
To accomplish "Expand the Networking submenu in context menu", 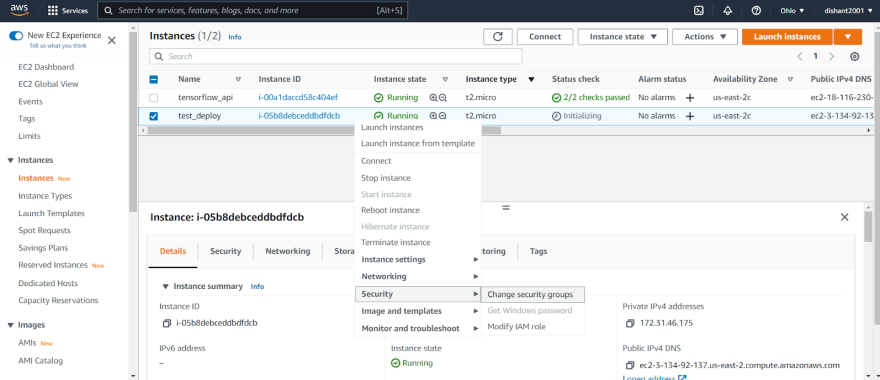I will point(418,277).
